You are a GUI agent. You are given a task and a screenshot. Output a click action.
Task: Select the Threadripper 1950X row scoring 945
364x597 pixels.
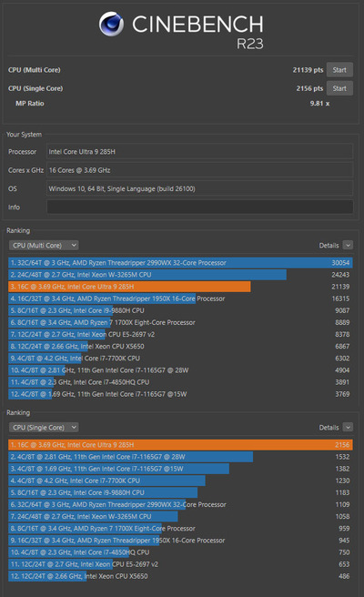click(x=180, y=541)
